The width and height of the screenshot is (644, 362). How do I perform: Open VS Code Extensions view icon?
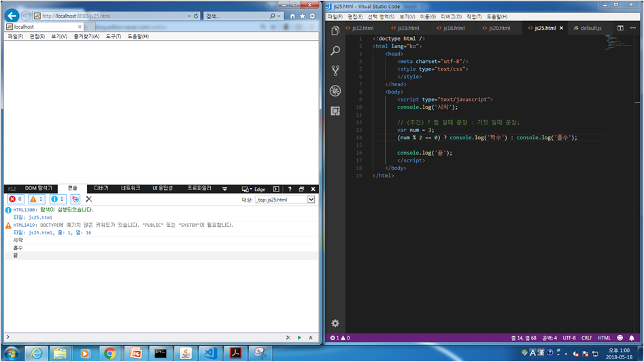pos(335,111)
